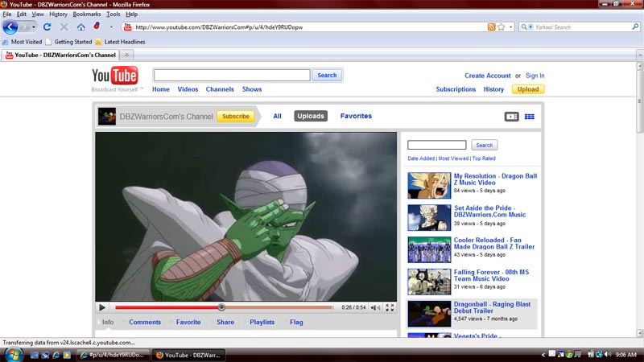Viewport: 644px width, 362px height.
Task: Bookmark this page with the star icon
Action: point(501,27)
